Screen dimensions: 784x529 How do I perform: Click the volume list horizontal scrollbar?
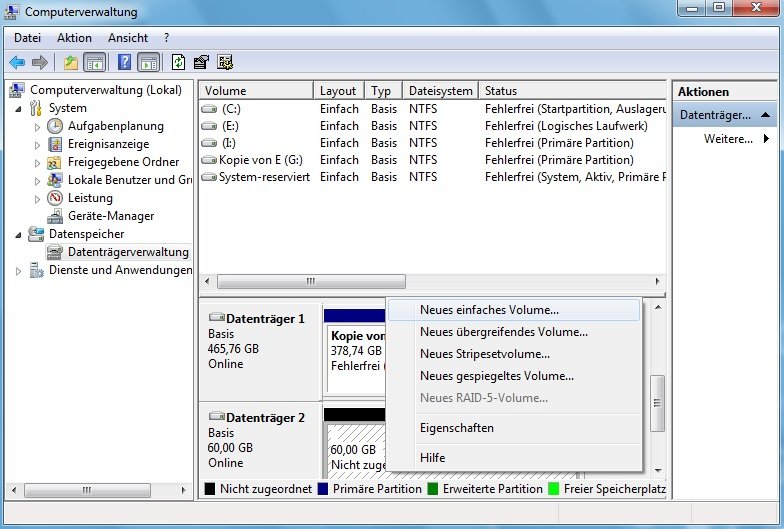click(x=311, y=282)
